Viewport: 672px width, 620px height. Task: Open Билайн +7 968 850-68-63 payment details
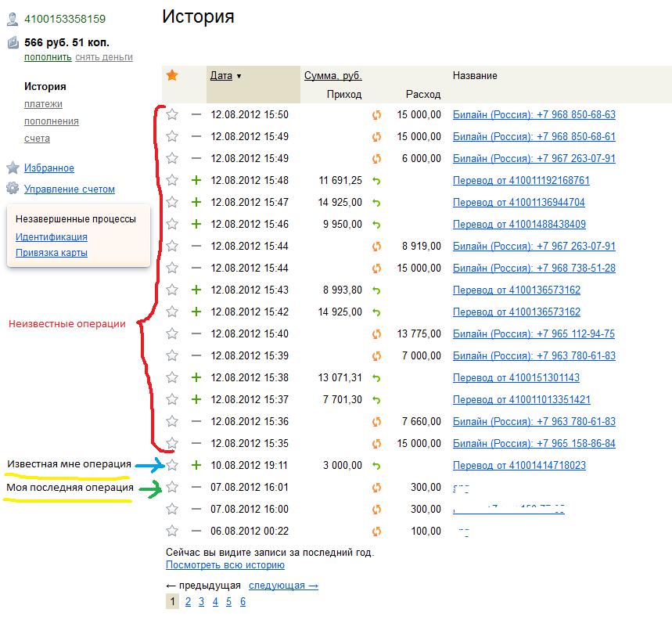click(x=534, y=114)
